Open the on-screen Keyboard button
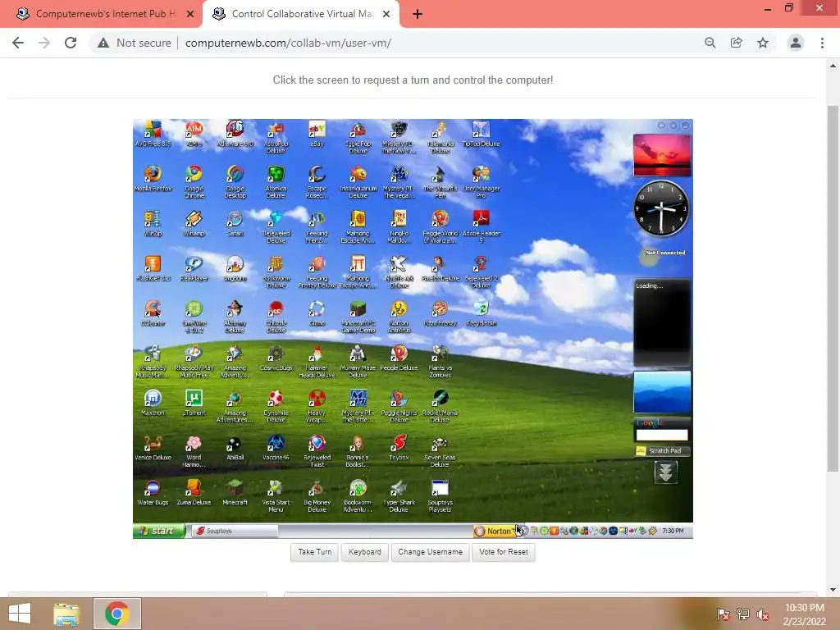This screenshot has height=630, width=840. pyautogui.click(x=365, y=552)
